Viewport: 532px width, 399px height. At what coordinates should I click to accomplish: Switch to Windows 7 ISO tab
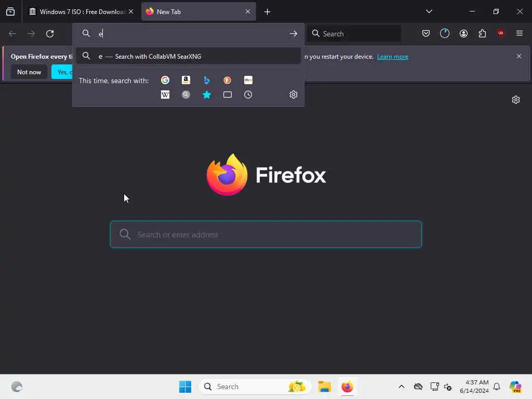[x=81, y=12]
